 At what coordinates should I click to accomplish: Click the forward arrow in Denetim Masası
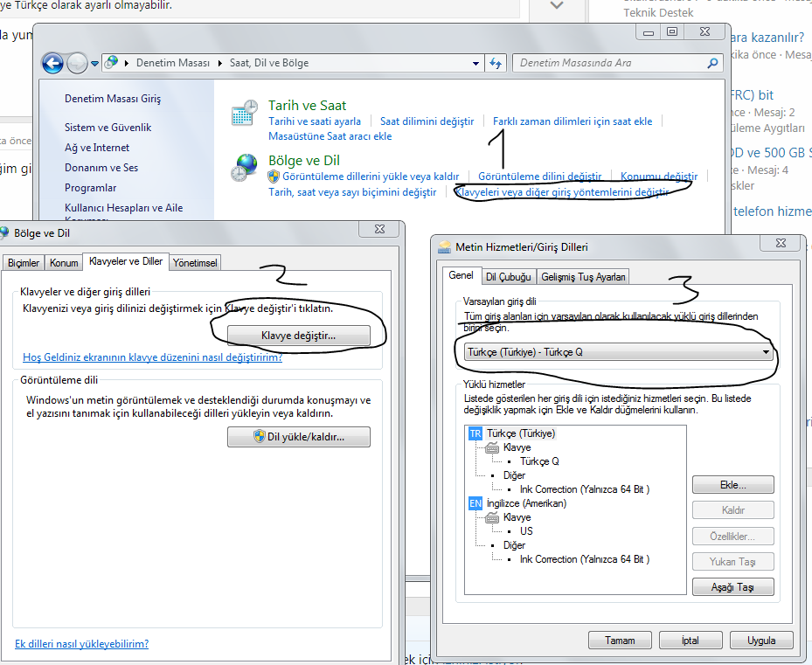77,64
